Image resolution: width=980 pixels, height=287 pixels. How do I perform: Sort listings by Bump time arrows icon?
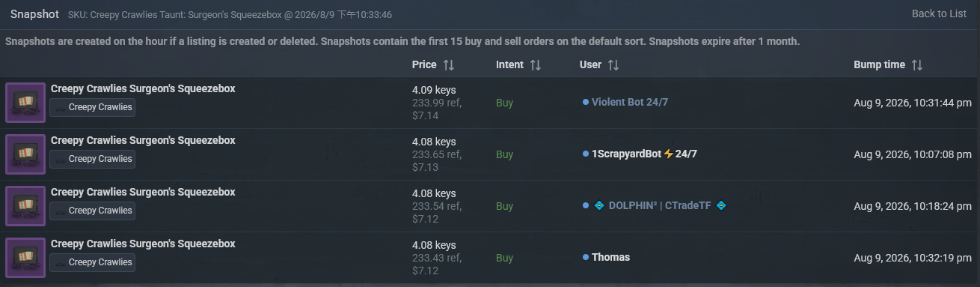coord(917,65)
